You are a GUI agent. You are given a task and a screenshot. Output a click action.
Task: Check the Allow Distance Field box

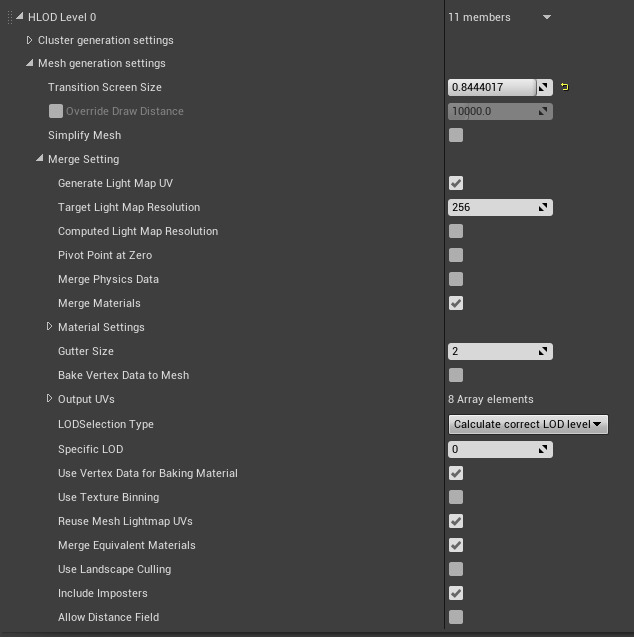(x=456, y=617)
